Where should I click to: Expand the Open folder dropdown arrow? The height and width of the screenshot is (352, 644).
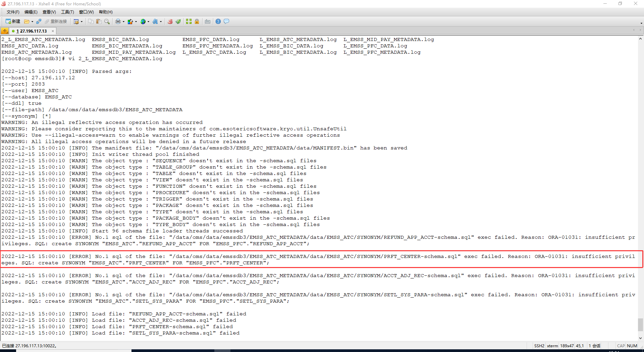32,22
